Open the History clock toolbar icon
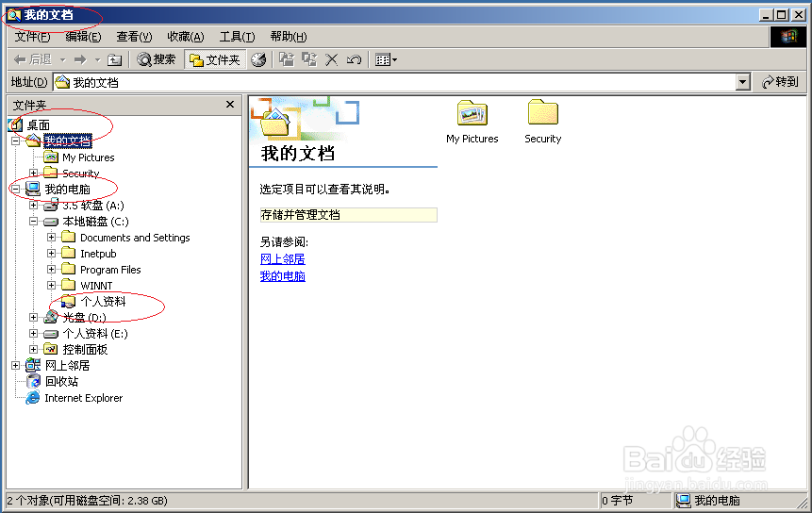The width and height of the screenshot is (812, 513). [258, 59]
